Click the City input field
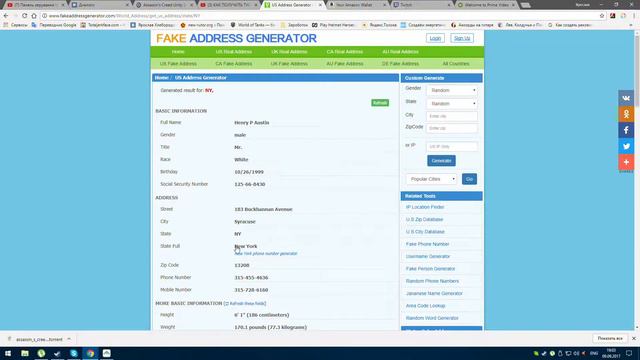Screen dimensions: 640x360 click(452, 116)
